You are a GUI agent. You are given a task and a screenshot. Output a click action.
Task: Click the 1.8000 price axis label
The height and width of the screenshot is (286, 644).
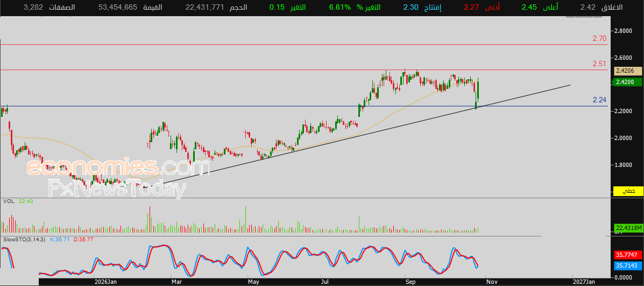623,165
